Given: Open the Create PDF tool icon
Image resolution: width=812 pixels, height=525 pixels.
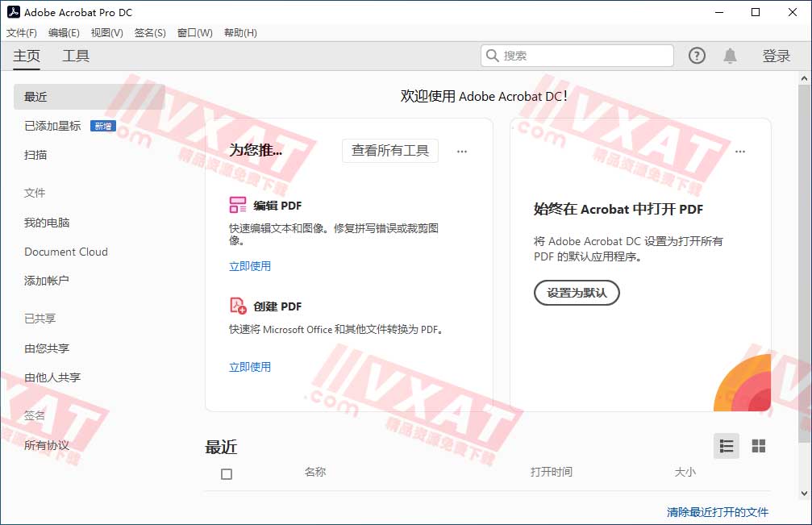Looking at the screenshot, I should coord(238,306).
